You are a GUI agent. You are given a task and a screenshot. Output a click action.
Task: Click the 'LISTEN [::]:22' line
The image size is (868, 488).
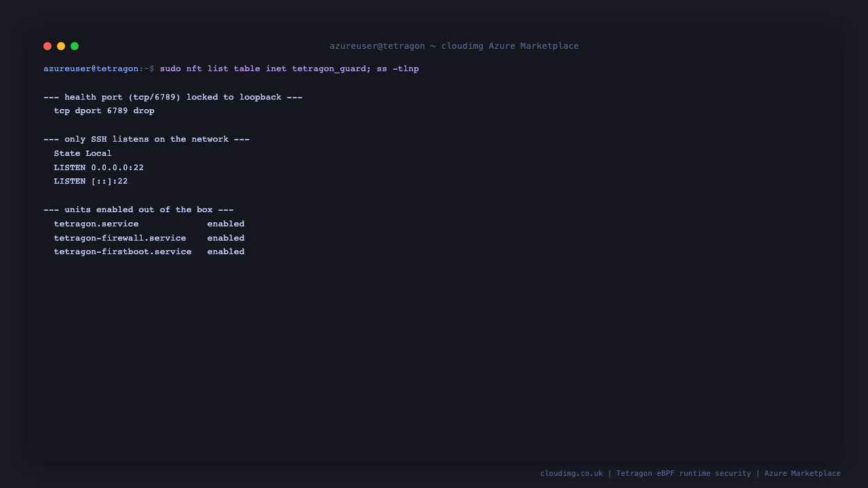[91, 182]
